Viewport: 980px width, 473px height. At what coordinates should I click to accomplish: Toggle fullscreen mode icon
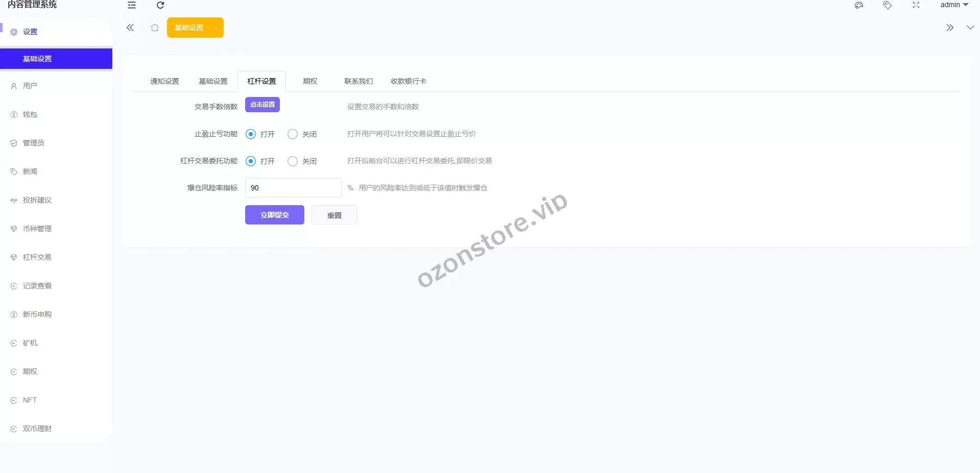click(916, 5)
